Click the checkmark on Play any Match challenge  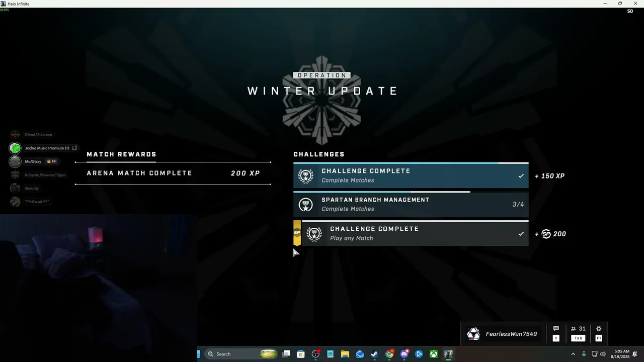coord(521,234)
